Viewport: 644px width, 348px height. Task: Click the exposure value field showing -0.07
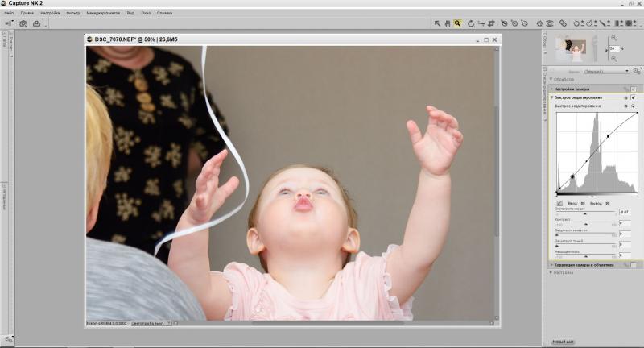625,212
